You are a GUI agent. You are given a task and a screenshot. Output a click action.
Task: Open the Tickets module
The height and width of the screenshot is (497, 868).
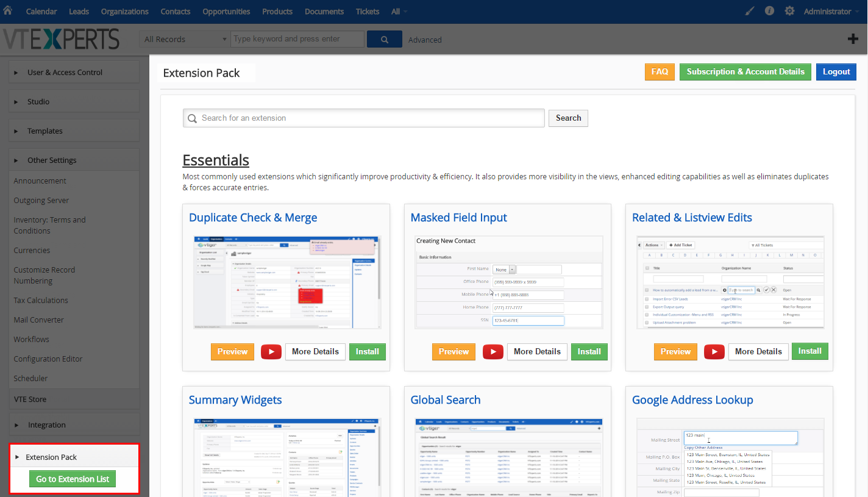click(x=368, y=12)
